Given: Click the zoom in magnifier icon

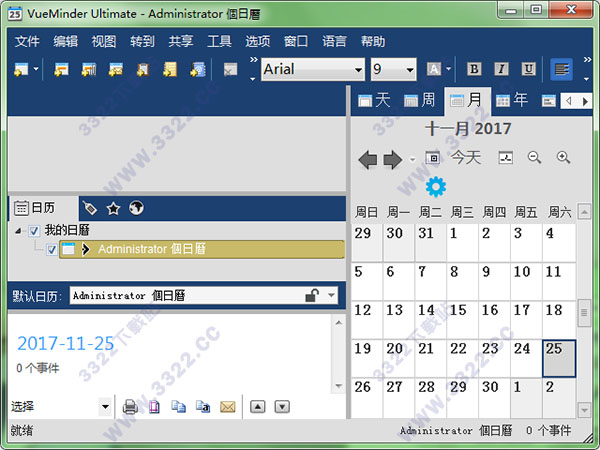Looking at the screenshot, I should [563, 157].
